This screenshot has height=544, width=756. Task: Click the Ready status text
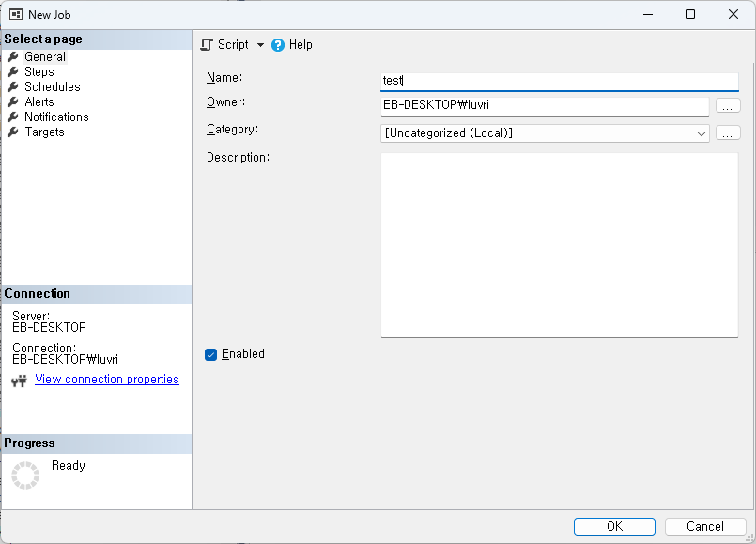click(x=69, y=465)
